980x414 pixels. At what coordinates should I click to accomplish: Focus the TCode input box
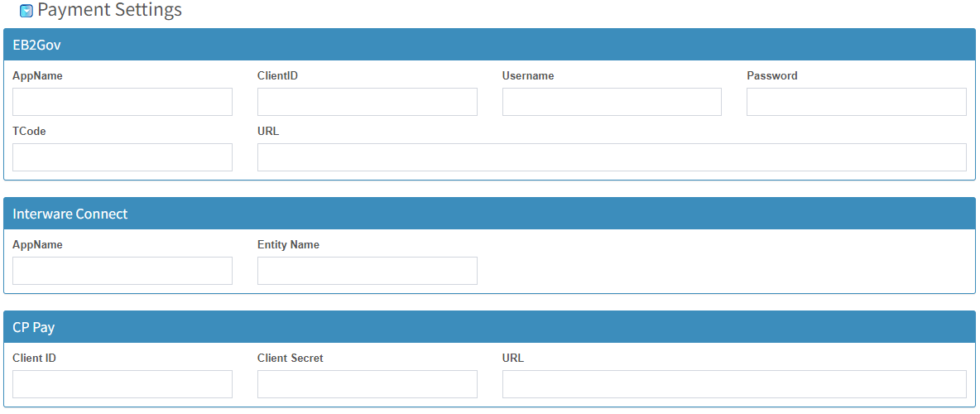(x=122, y=157)
